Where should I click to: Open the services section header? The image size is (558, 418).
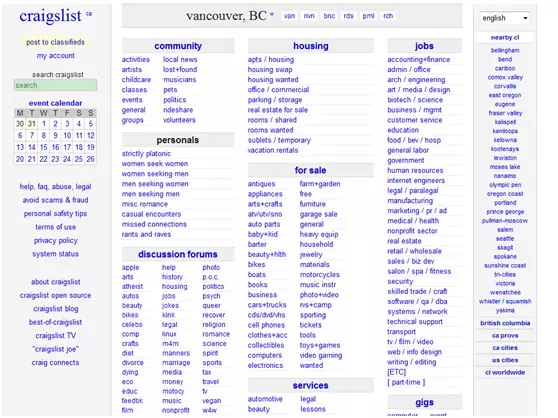click(x=311, y=386)
